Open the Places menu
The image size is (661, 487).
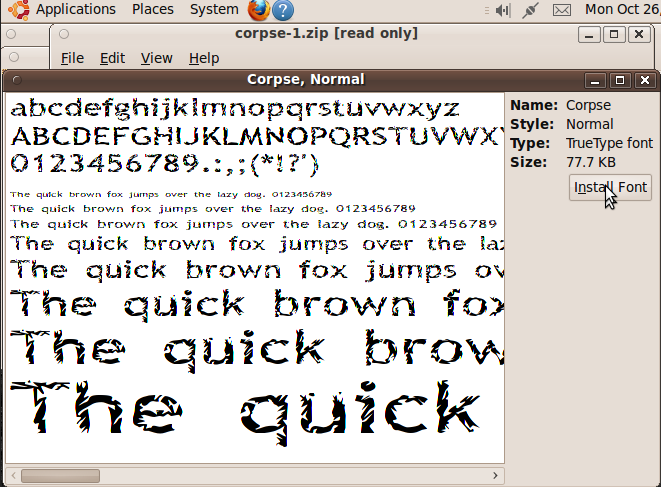pos(153,9)
